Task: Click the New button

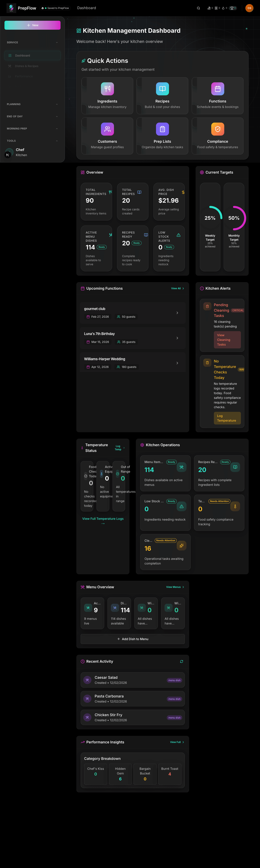Action: (32, 25)
